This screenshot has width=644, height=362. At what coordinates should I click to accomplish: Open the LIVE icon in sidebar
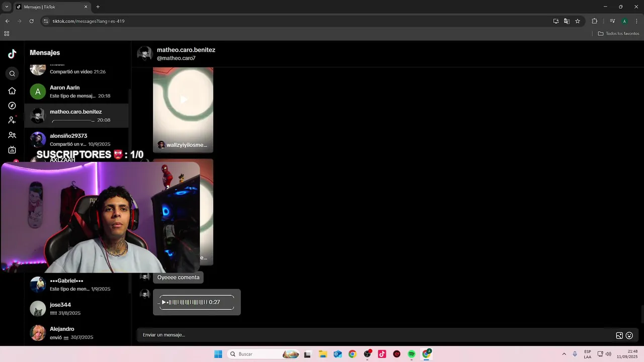(x=12, y=150)
